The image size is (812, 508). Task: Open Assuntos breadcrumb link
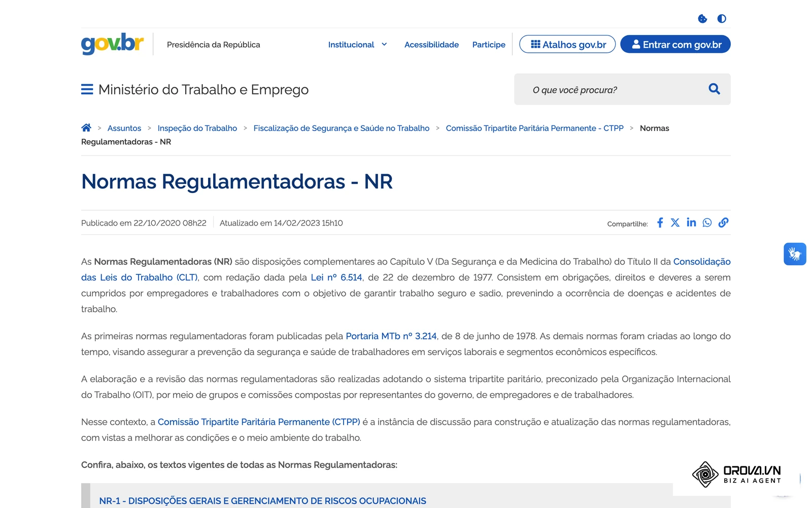pos(124,128)
